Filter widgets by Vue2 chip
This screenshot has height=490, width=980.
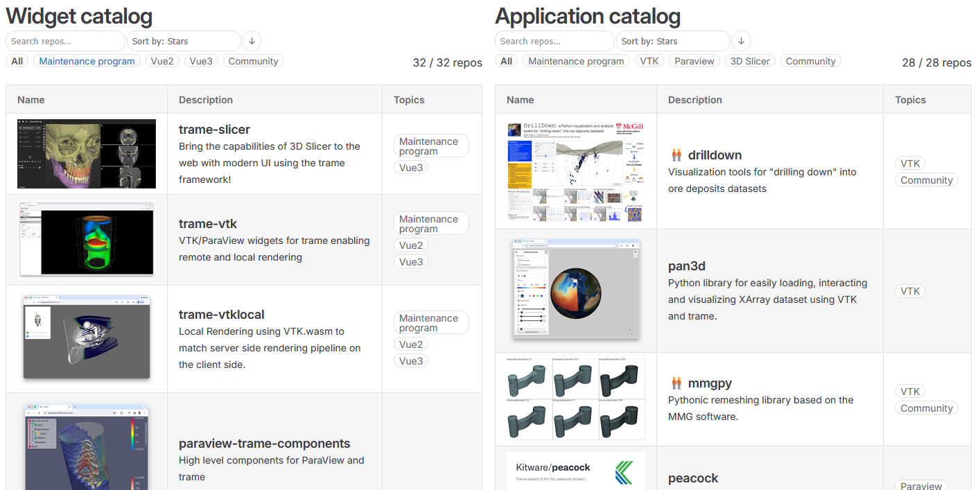click(x=162, y=61)
